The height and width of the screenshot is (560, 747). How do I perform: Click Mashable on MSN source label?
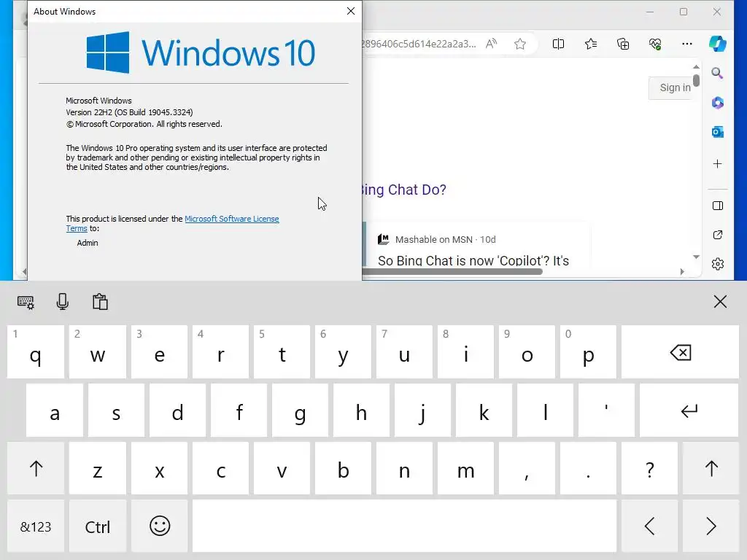tap(433, 239)
